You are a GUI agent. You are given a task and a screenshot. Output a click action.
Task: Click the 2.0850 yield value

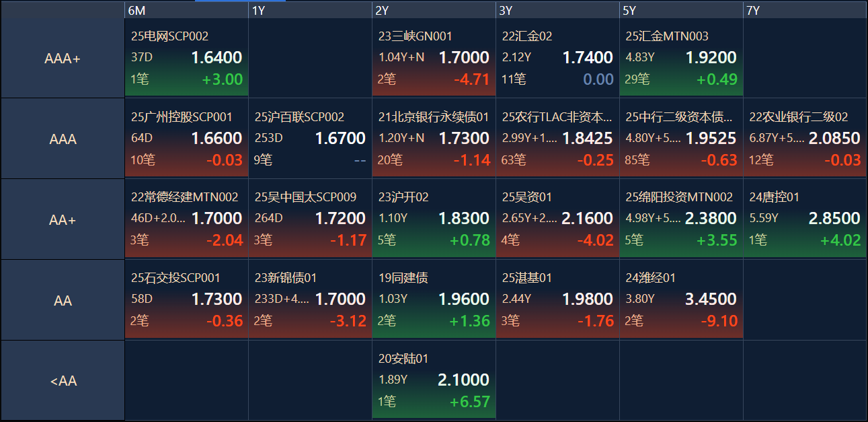[x=834, y=138]
